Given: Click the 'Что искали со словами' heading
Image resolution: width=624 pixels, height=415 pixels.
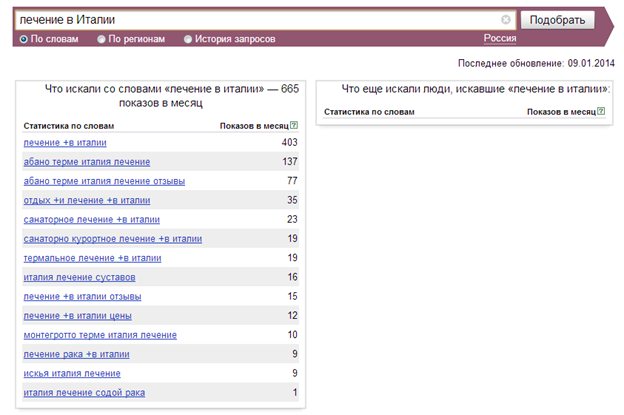Looking at the screenshot, I should 172,95.
